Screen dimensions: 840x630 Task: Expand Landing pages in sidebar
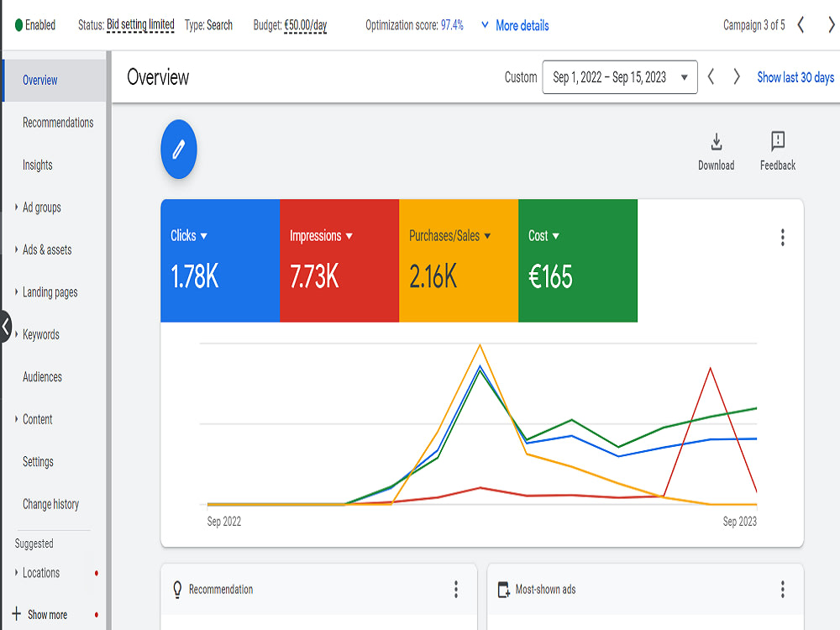click(16, 292)
